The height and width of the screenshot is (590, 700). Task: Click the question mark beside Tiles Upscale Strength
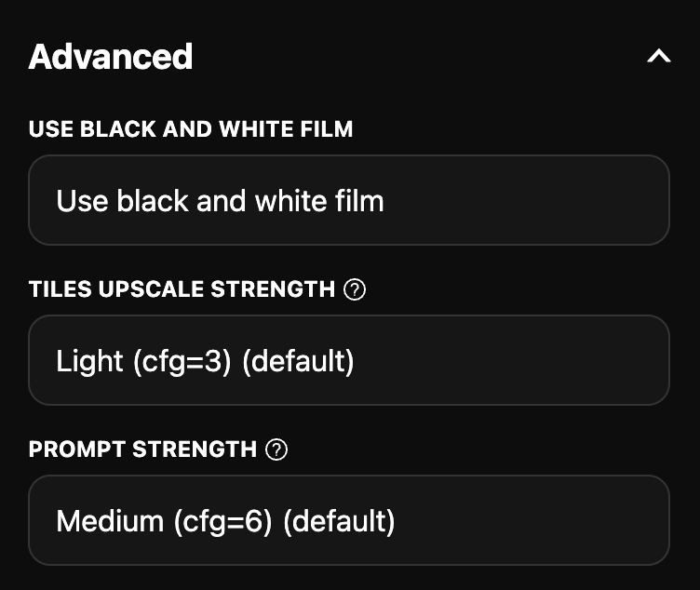[x=355, y=289]
